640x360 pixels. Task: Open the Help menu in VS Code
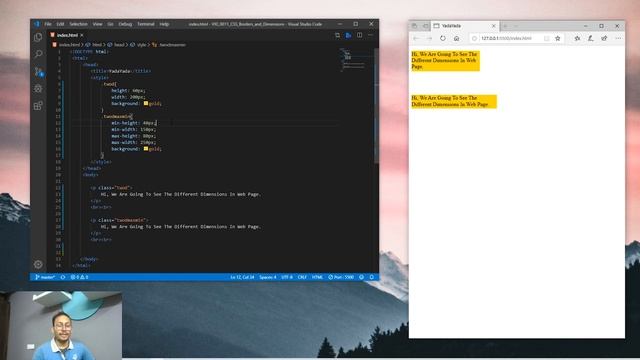(x=164, y=24)
